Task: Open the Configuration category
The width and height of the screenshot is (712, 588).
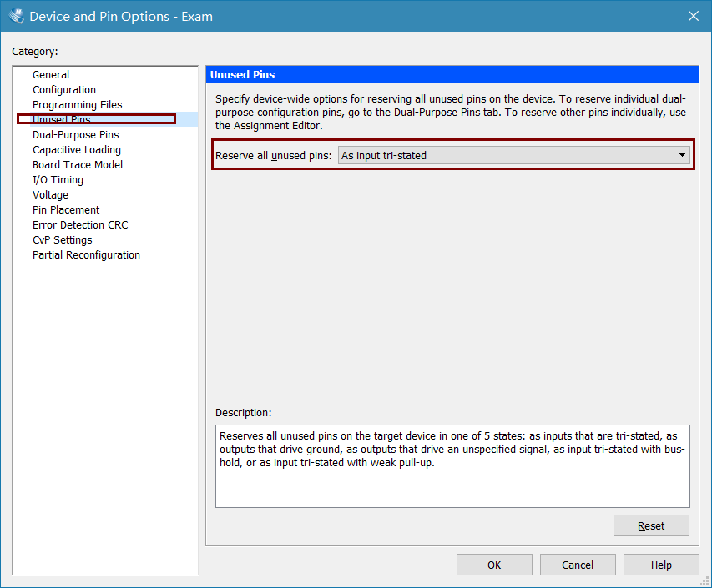Action: click(64, 90)
